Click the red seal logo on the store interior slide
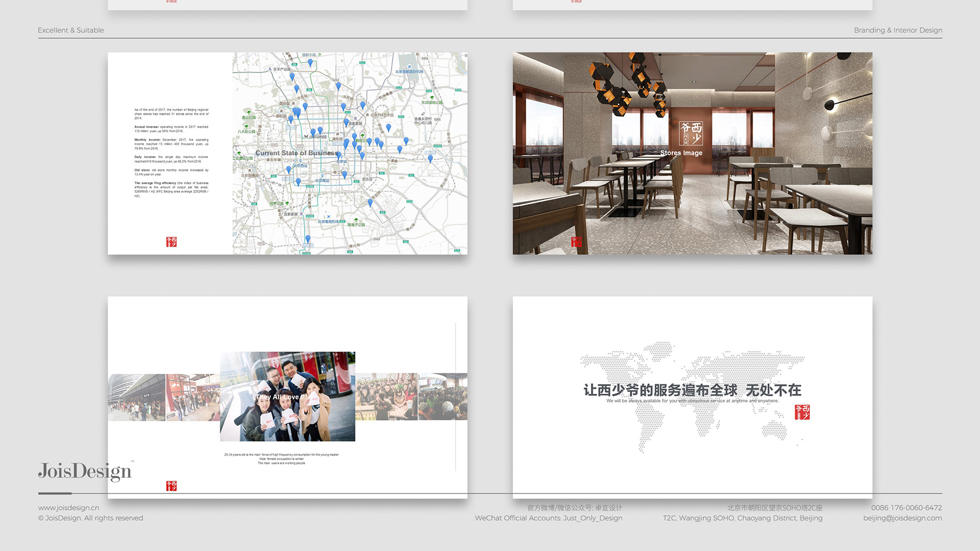Image resolution: width=980 pixels, height=551 pixels. [x=576, y=242]
